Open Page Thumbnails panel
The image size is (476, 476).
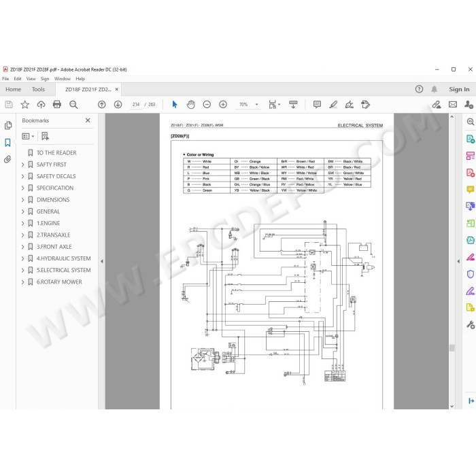pyautogui.click(x=8, y=125)
